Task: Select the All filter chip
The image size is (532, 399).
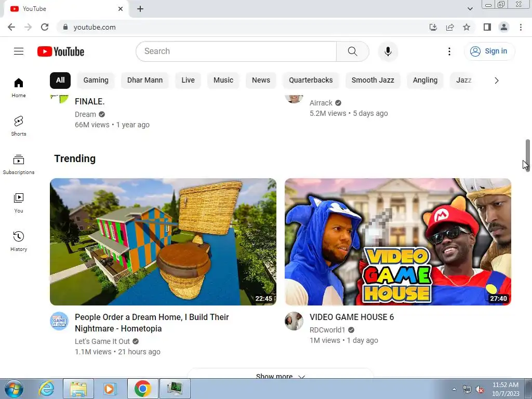Action: click(60, 81)
